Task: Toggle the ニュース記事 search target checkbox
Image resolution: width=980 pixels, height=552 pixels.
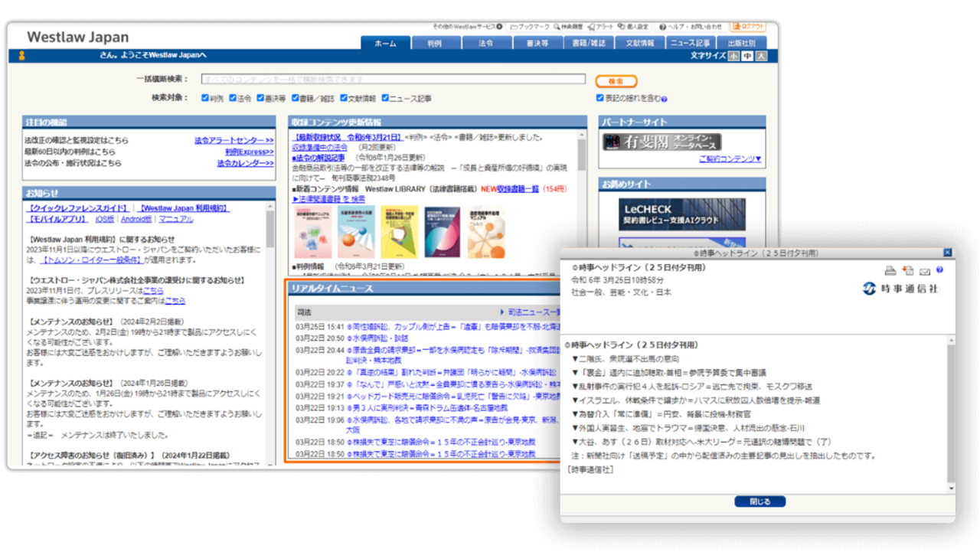Action: click(385, 99)
